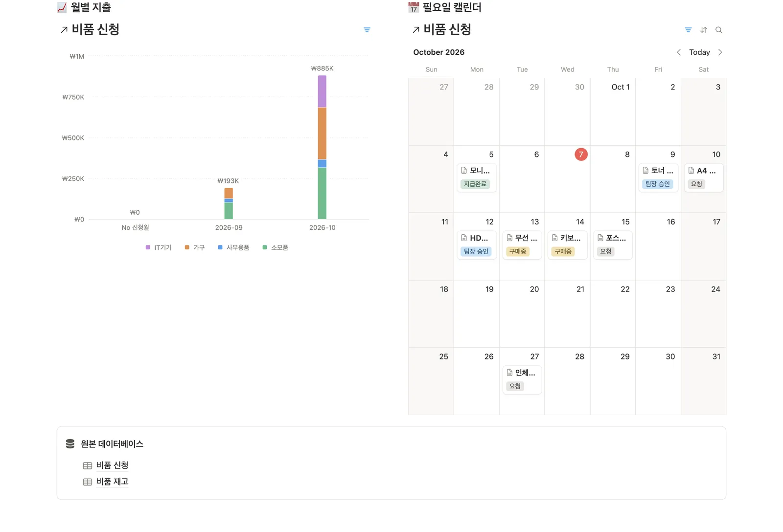Select the chart emoji icon beside 월별 지출

point(62,7)
